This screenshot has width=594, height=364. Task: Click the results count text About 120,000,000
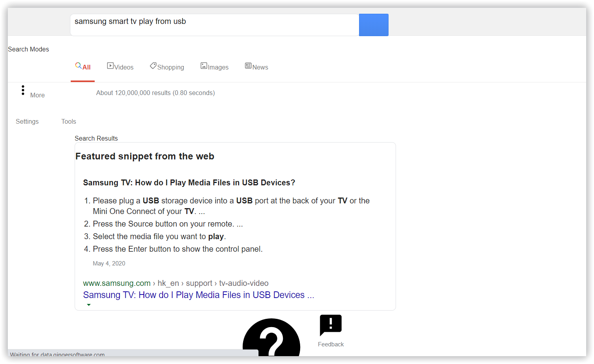coord(156,93)
